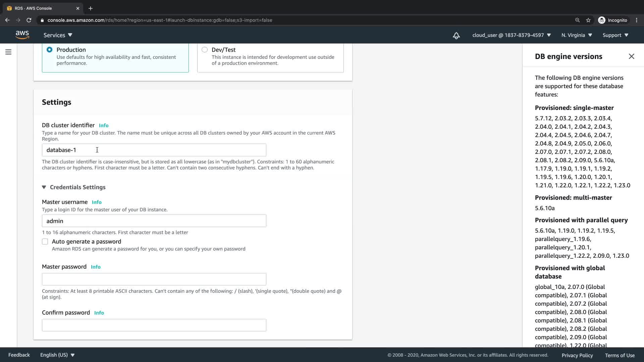Open the N. Virginia region dropdown
644x362 pixels.
pyautogui.click(x=577, y=35)
